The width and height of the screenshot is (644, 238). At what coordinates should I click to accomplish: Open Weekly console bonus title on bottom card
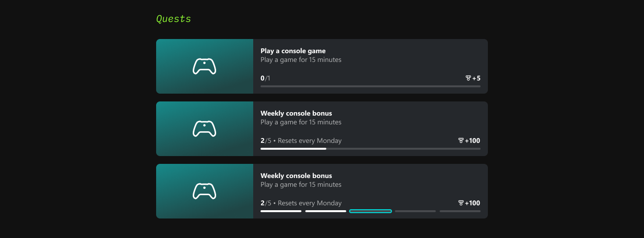tap(296, 176)
